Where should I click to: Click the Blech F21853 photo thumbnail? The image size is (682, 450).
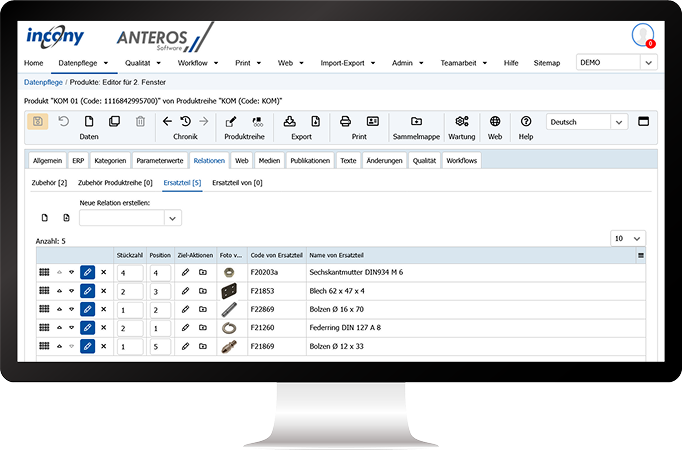point(229,291)
